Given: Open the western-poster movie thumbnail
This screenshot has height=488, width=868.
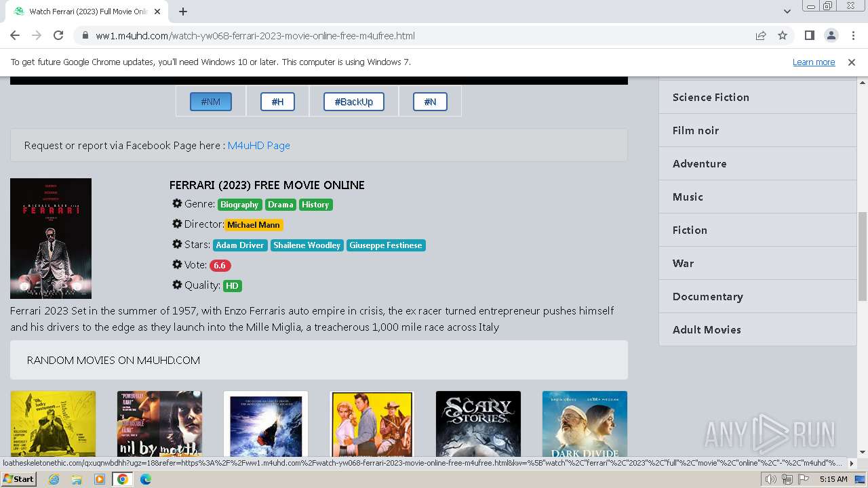Looking at the screenshot, I should click(x=372, y=424).
